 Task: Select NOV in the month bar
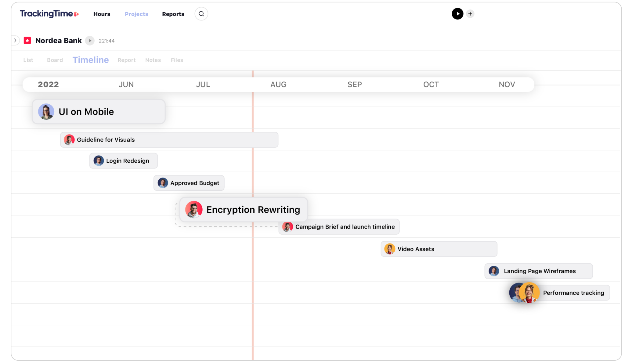pyautogui.click(x=507, y=85)
